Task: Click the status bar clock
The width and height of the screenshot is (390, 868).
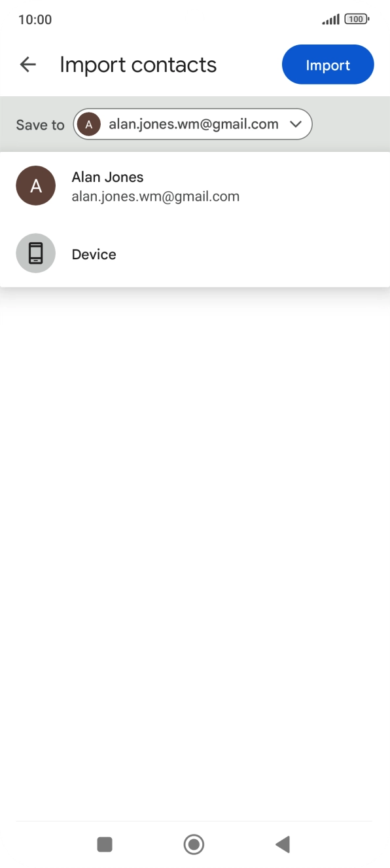Action: pyautogui.click(x=35, y=20)
